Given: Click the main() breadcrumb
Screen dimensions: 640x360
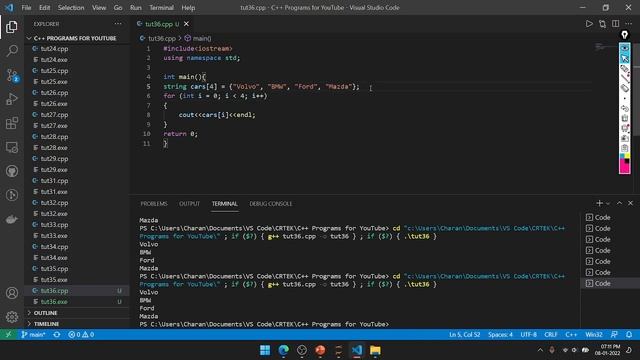Looking at the screenshot, I should point(198,38).
